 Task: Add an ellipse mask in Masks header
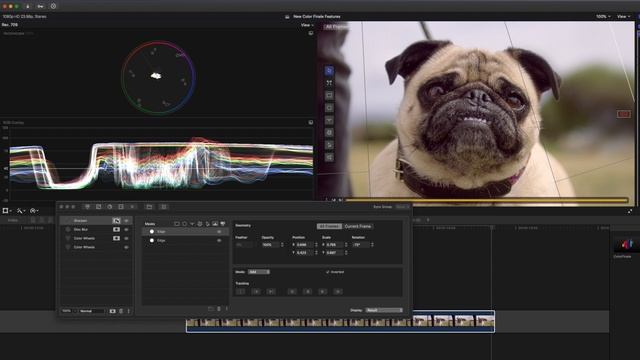click(184, 224)
